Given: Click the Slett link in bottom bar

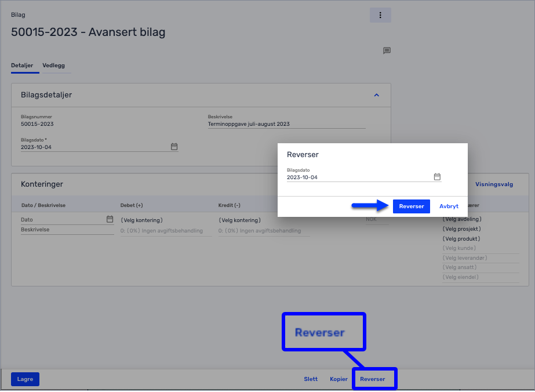Looking at the screenshot, I should [x=311, y=379].
